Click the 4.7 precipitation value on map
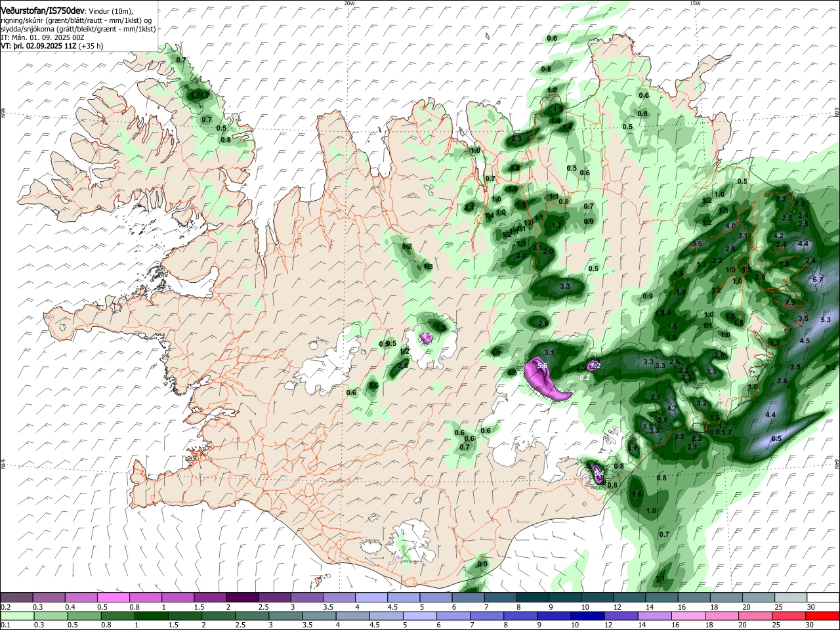 671,408
